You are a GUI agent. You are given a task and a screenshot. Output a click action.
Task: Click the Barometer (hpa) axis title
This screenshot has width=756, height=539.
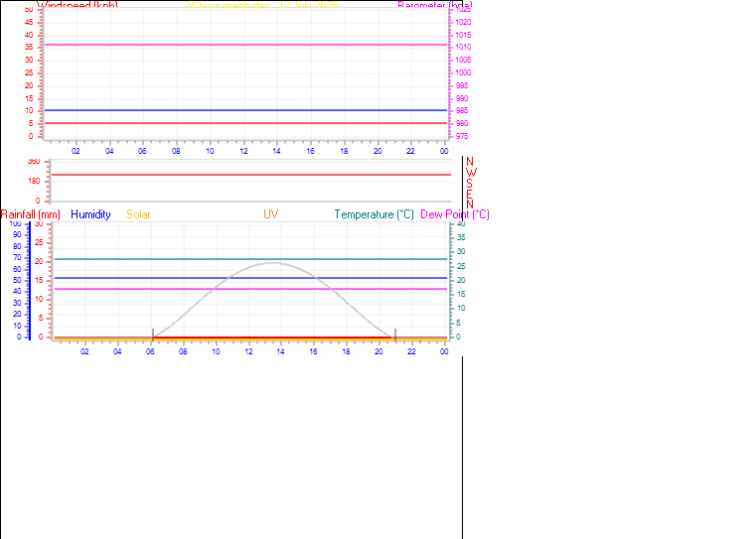coord(435,5)
